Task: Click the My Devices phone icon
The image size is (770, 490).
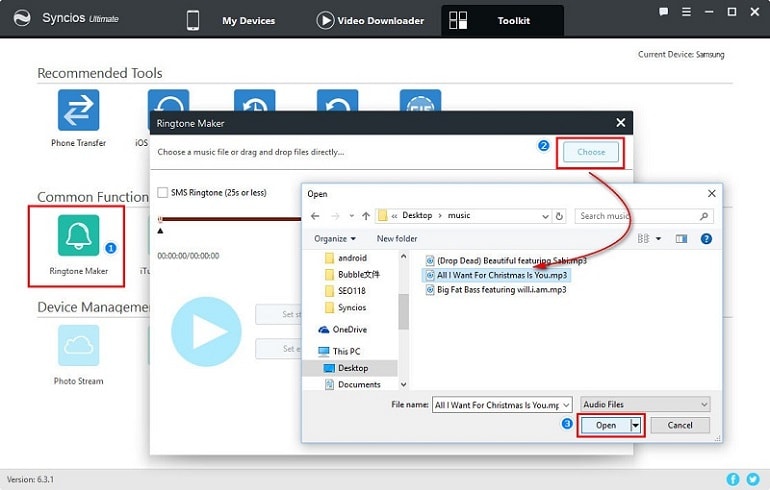Action: tap(193, 21)
